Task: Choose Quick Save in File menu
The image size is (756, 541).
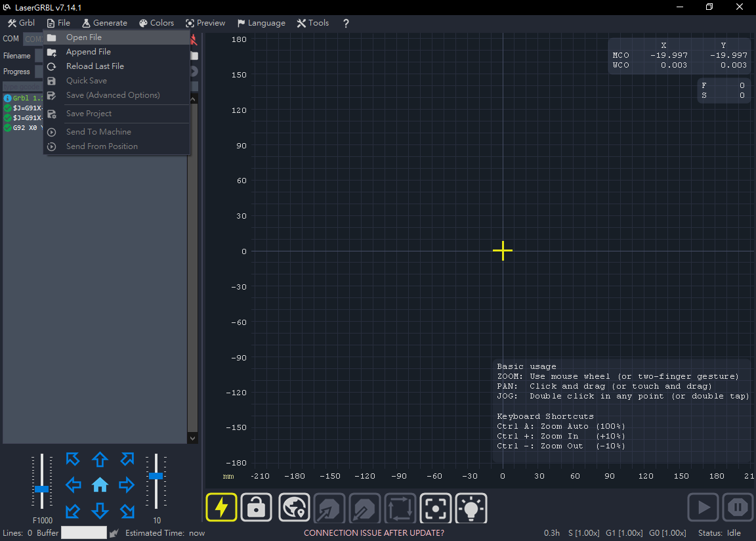Action: click(x=117, y=81)
